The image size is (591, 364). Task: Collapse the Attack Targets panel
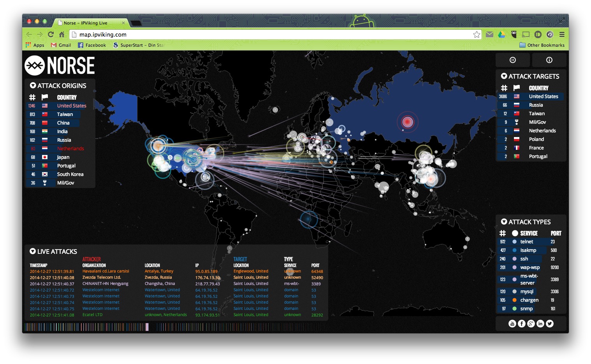tap(504, 76)
